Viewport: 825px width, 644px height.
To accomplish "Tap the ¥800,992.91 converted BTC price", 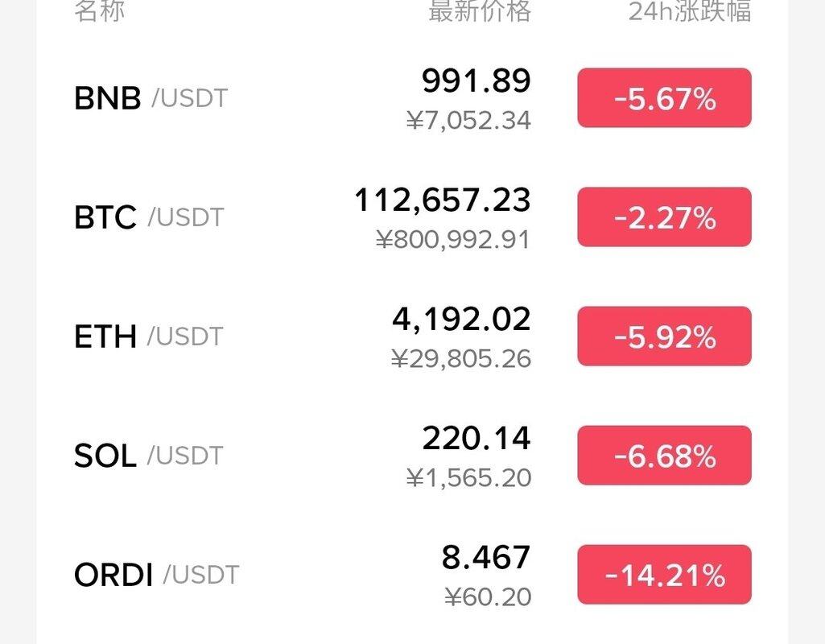I will pos(453,240).
